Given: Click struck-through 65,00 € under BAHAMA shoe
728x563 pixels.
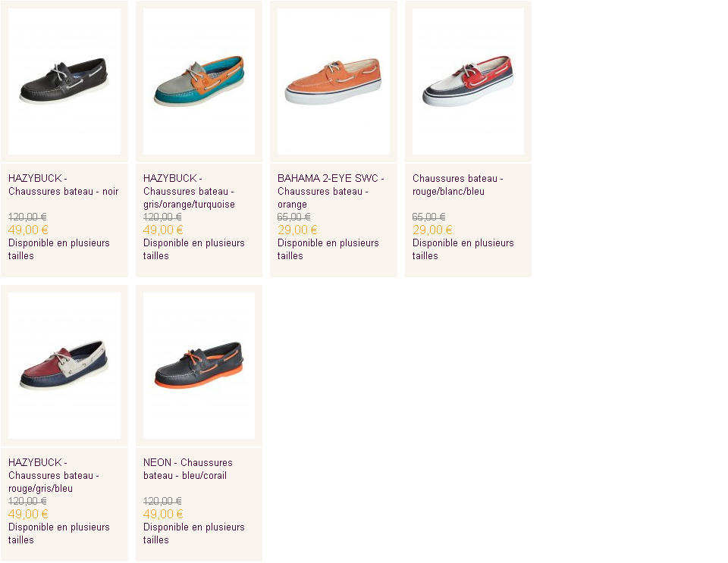Looking at the screenshot, I should [294, 217].
